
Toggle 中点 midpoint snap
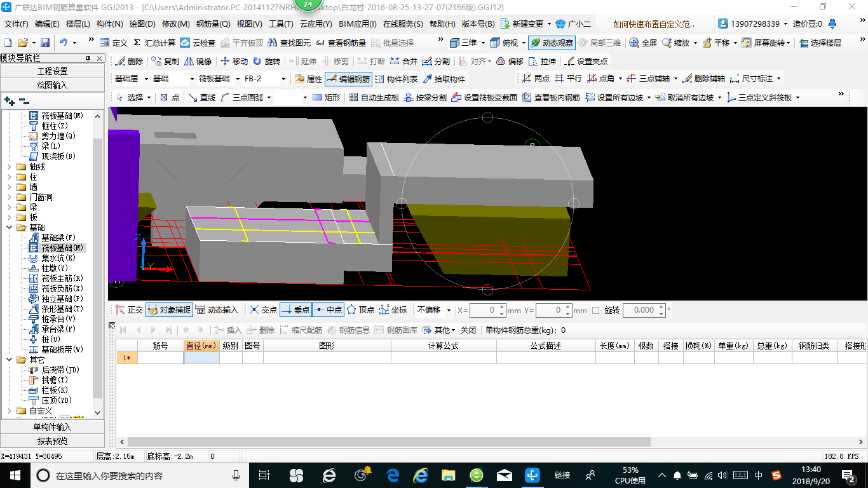328,310
